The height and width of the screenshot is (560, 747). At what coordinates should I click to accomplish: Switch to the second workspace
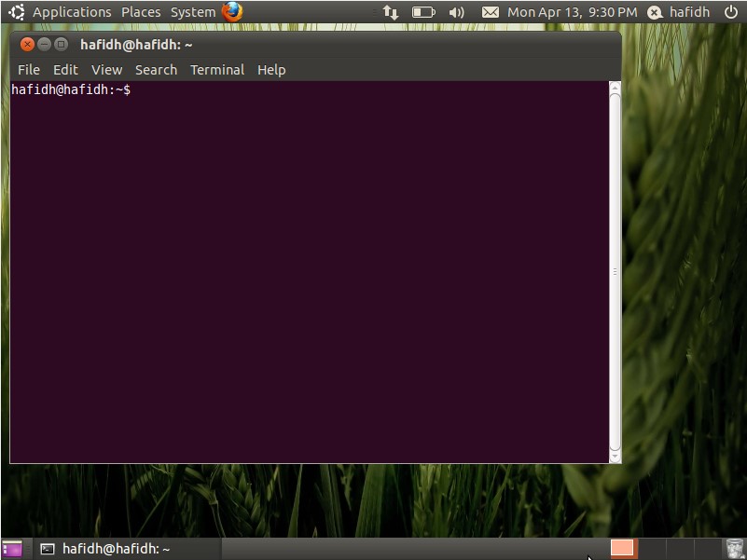(x=651, y=549)
